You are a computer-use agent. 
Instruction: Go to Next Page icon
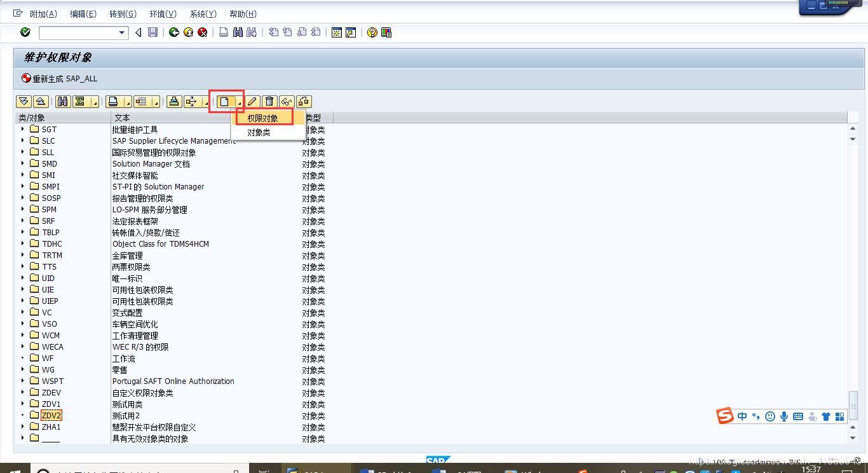(301, 32)
